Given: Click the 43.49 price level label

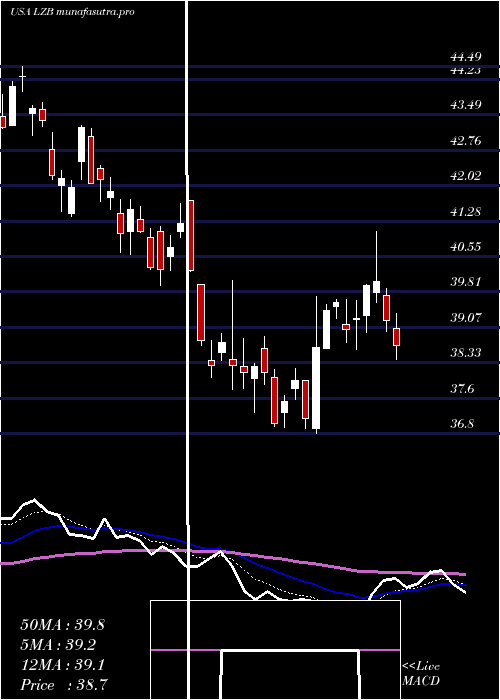Looking at the screenshot, I should tap(466, 105).
